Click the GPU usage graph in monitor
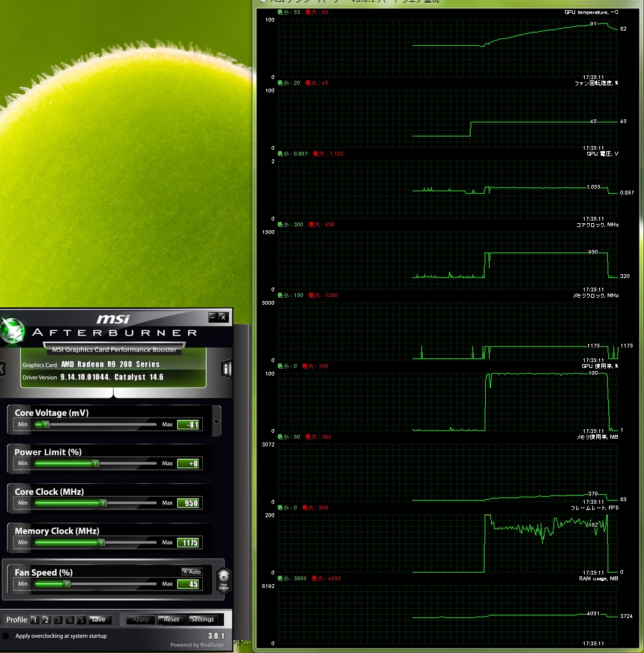This screenshot has width=644, height=653. [x=448, y=402]
